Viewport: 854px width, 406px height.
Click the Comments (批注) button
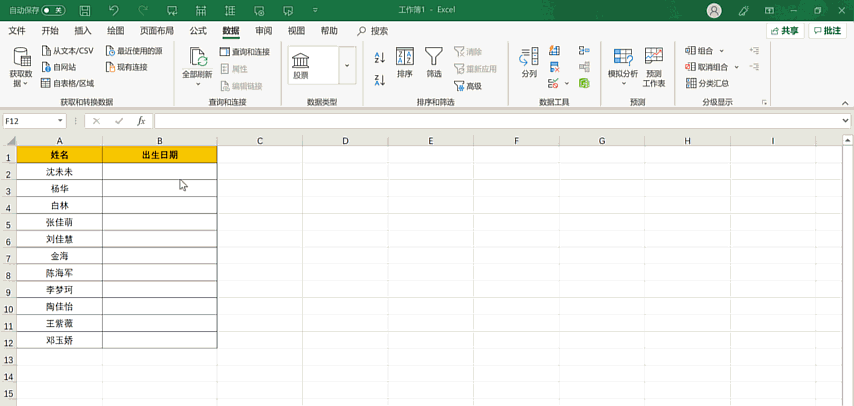[x=827, y=31]
